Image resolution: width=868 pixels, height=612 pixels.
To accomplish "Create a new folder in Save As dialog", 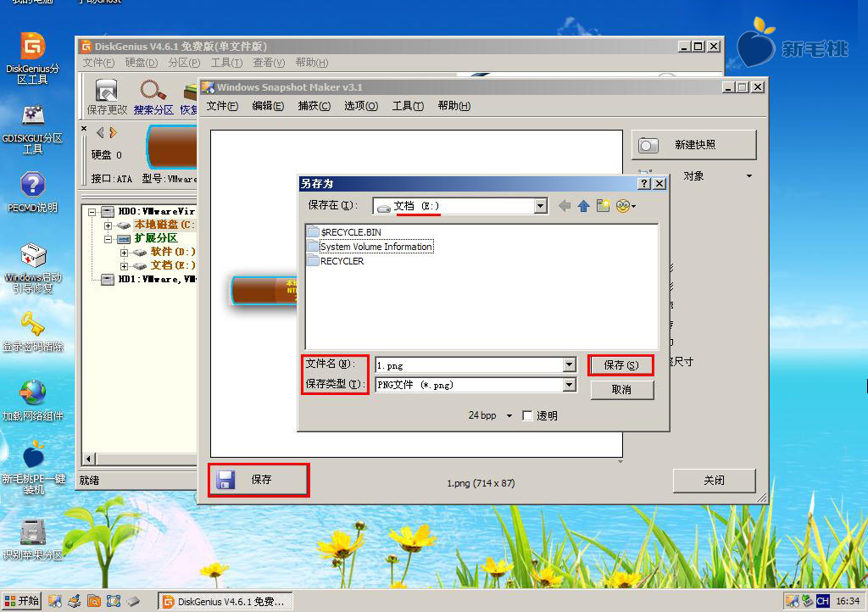I will point(603,206).
